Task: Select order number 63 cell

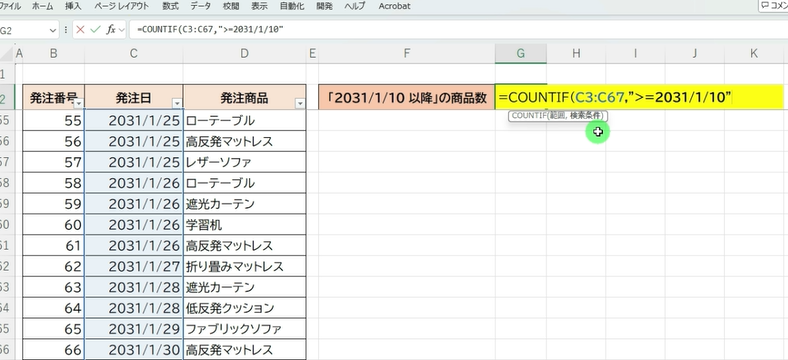Action: coord(54,287)
